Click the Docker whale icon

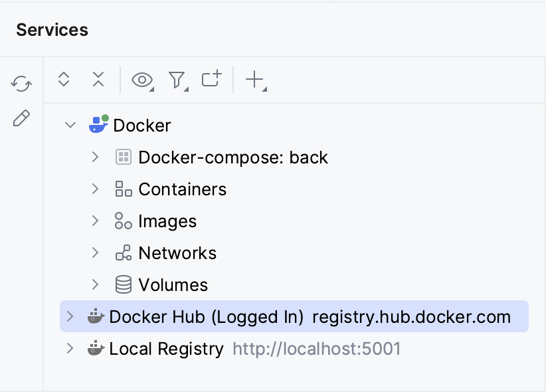tap(98, 125)
